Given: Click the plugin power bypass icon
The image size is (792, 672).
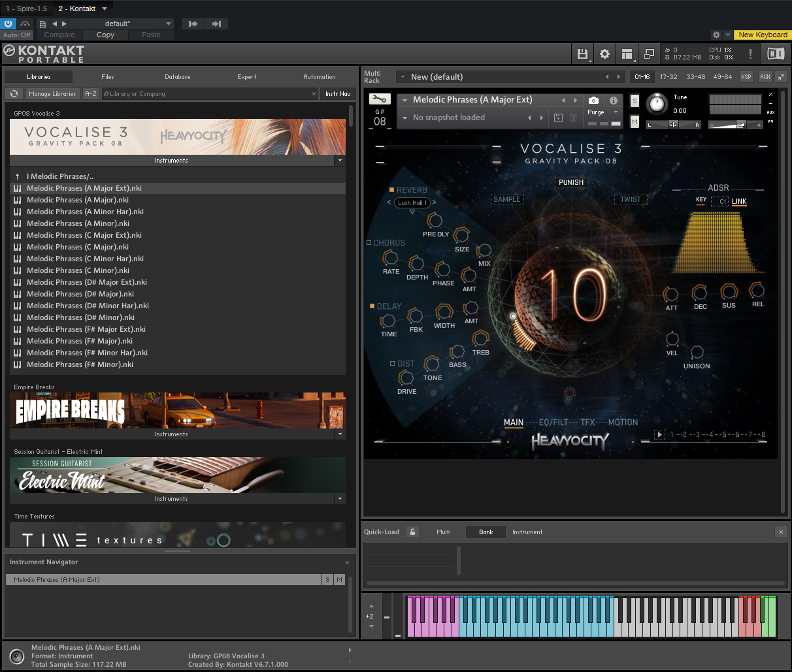Looking at the screenshot, I should coord(8,24).
